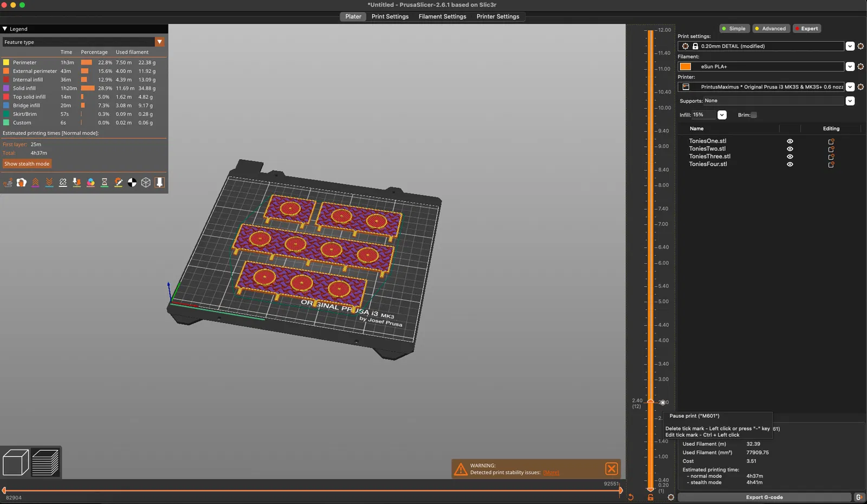
Task: Select ToniesFour.stl in the object list
Action: coord(708,164)
